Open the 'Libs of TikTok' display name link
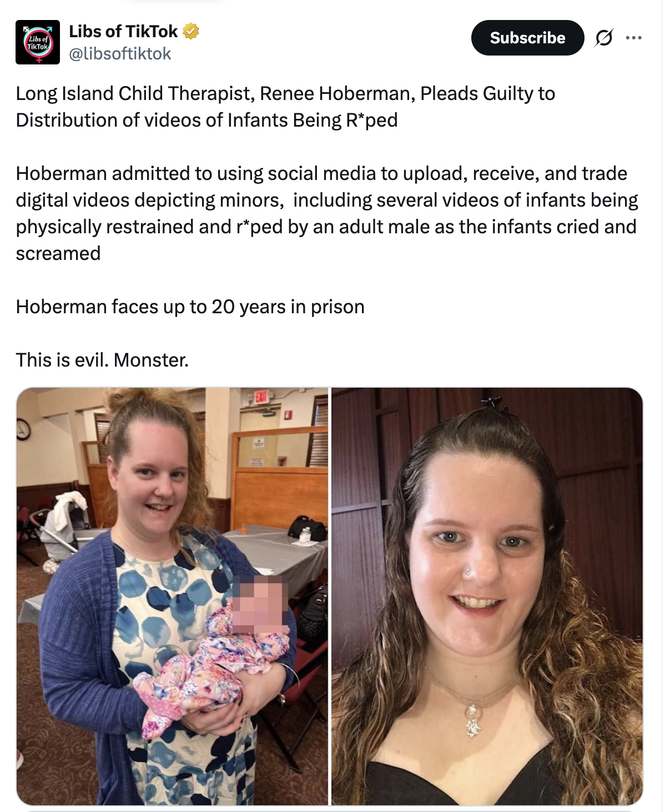665x812 pixels. [x=123, y=32]
